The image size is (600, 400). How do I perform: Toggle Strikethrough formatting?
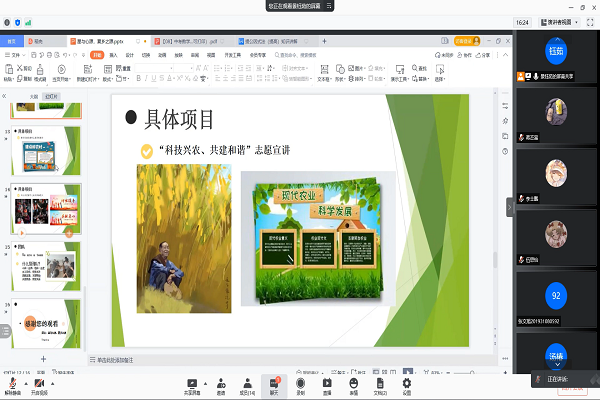click(161, 78)
